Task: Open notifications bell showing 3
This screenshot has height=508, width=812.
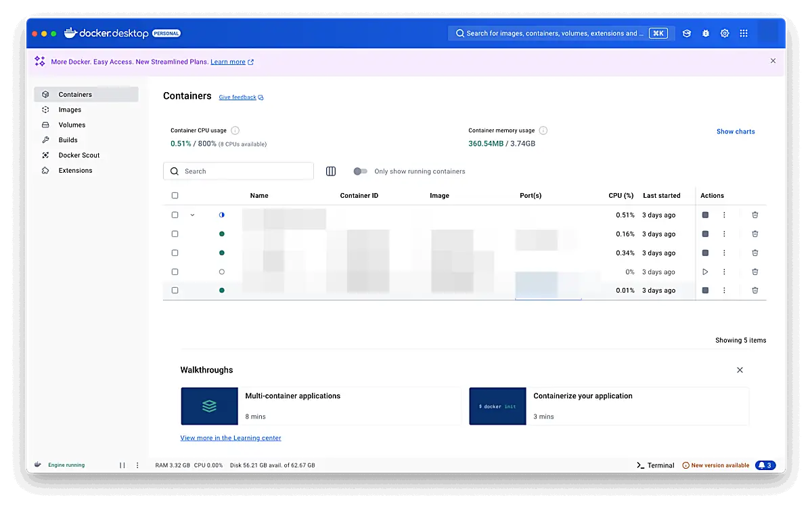Action: [765, 465]
